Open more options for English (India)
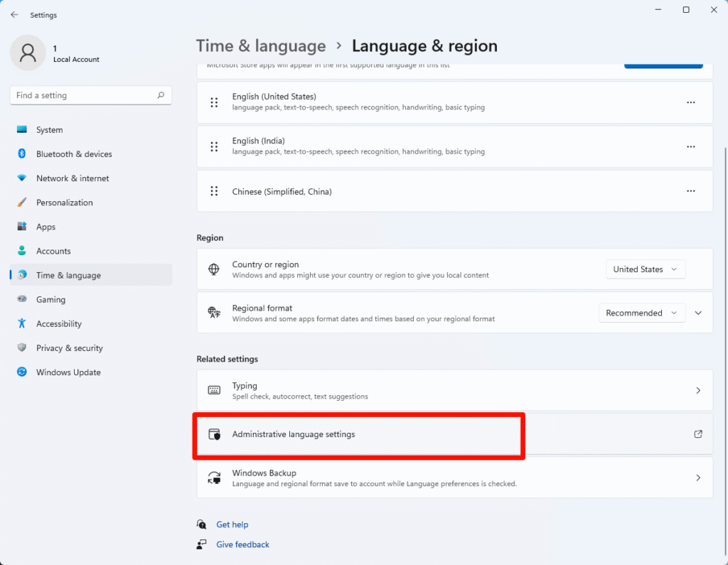 pos(690,146)
